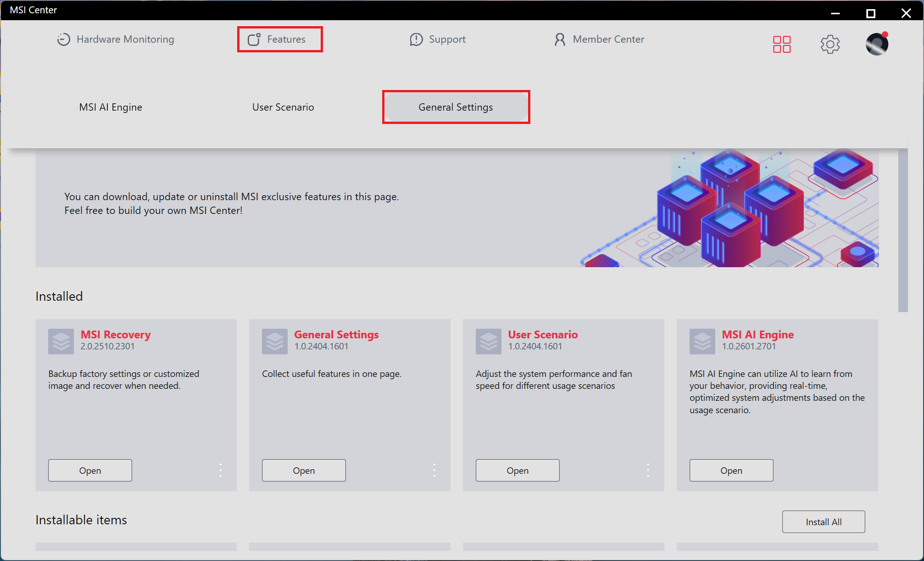Minimize the MSI Center window
Image resolution: width=924 pixels, height=561 pixels.
[835, 13]
